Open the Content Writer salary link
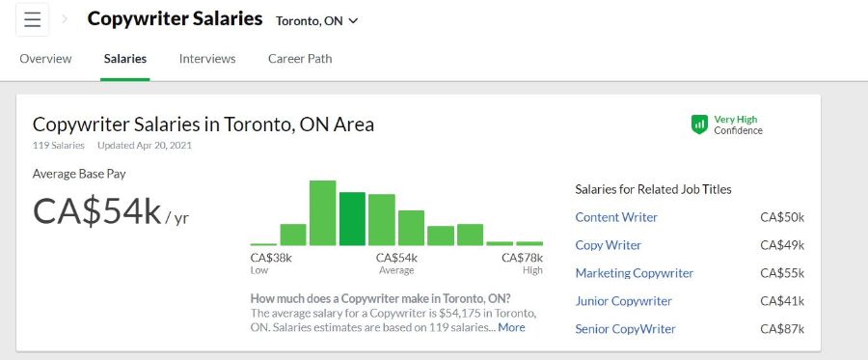The image size is (868, 360). click(x=616, y=217)
